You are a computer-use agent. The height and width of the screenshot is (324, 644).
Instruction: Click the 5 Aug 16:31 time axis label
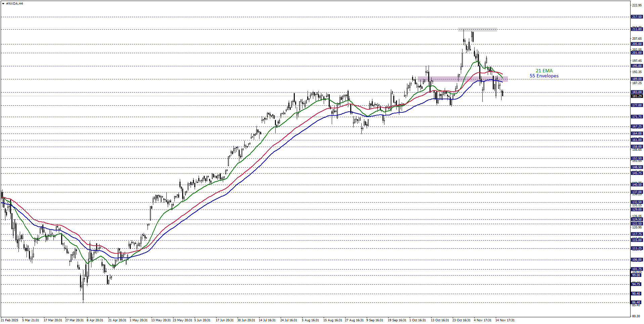tap(310, 320)
